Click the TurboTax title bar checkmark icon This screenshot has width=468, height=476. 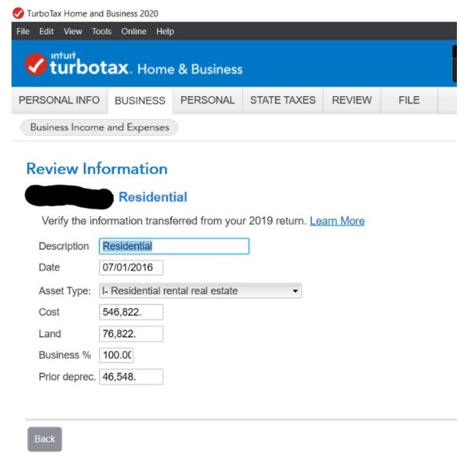coord(18,13)
